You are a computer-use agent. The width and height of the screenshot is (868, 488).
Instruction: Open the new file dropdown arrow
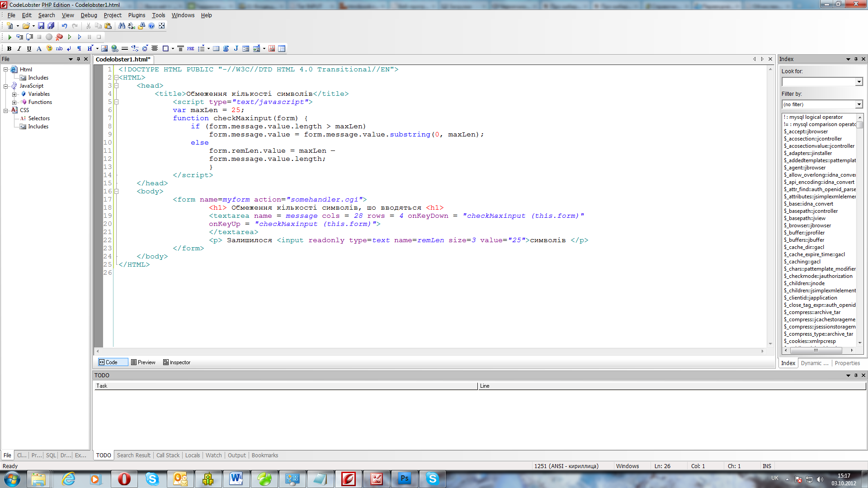18,26
